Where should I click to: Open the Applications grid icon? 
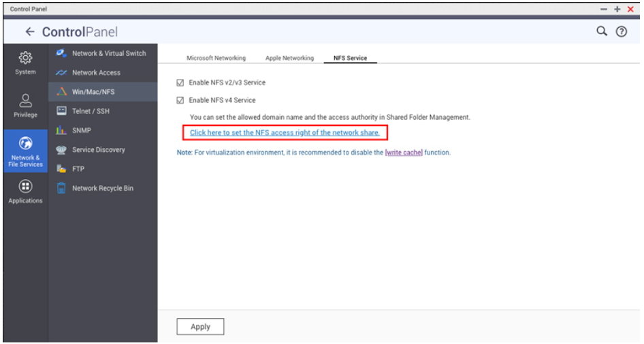click(x=25, y=187)
